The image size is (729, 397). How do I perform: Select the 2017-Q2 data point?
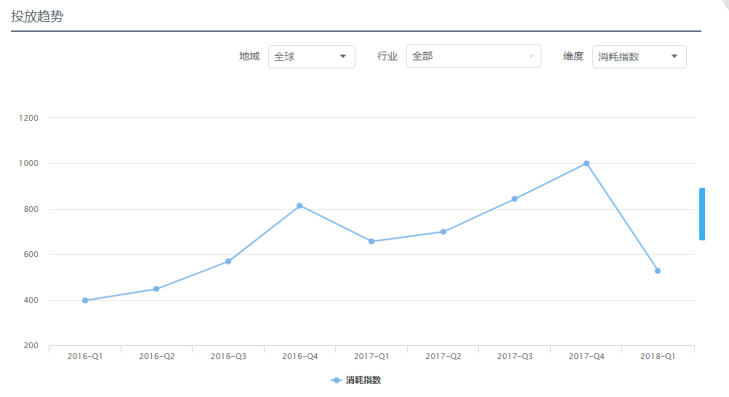443,232
